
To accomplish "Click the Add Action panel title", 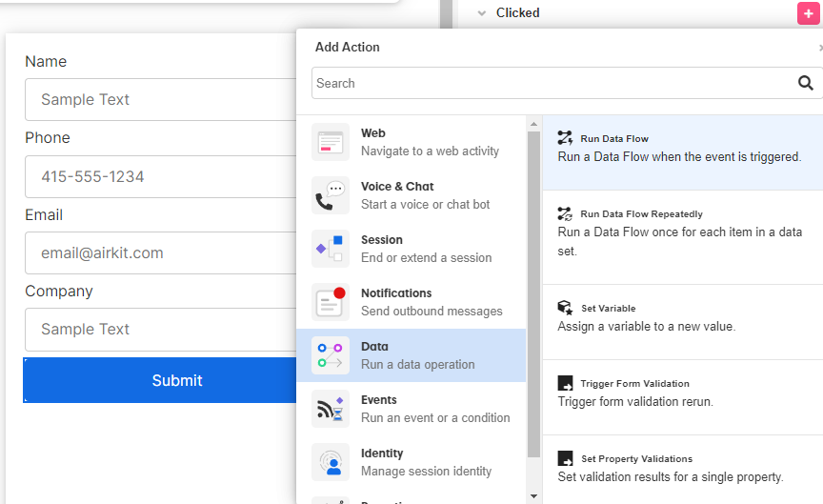I will (x=347, y=47).
